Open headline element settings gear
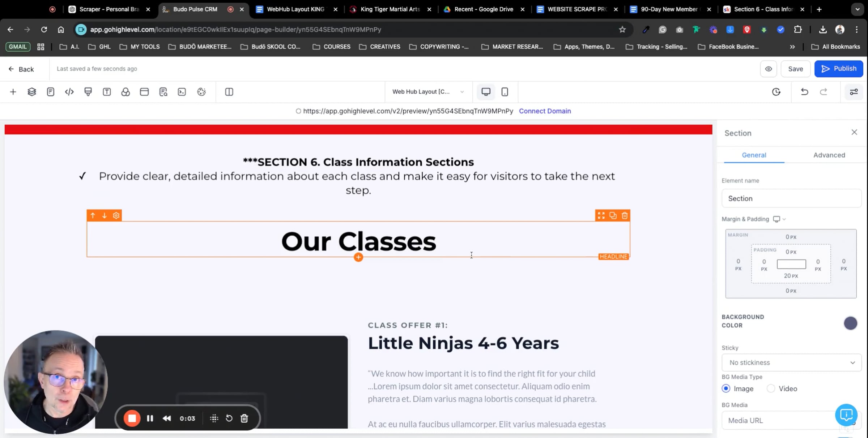Image resolution: width=868 pixels, height=438 pixels. point(116,216)
